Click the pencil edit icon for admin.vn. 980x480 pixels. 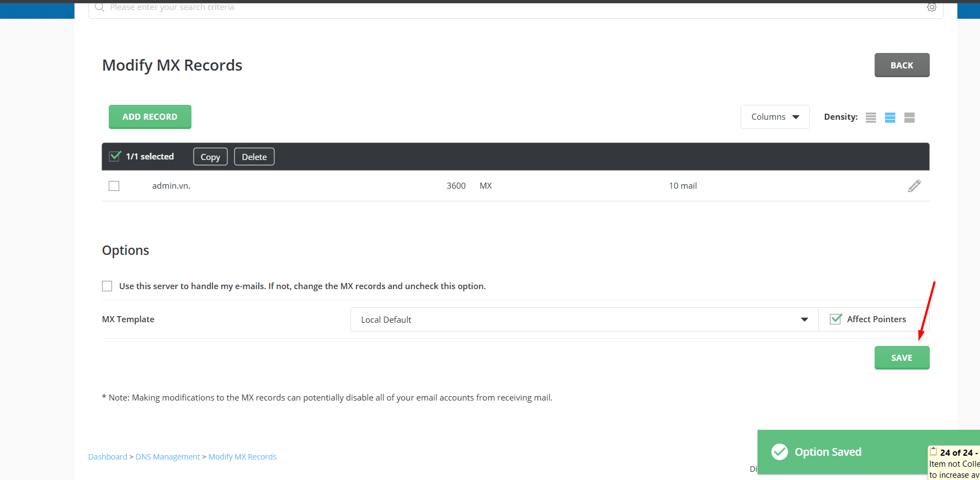[914, 186]
